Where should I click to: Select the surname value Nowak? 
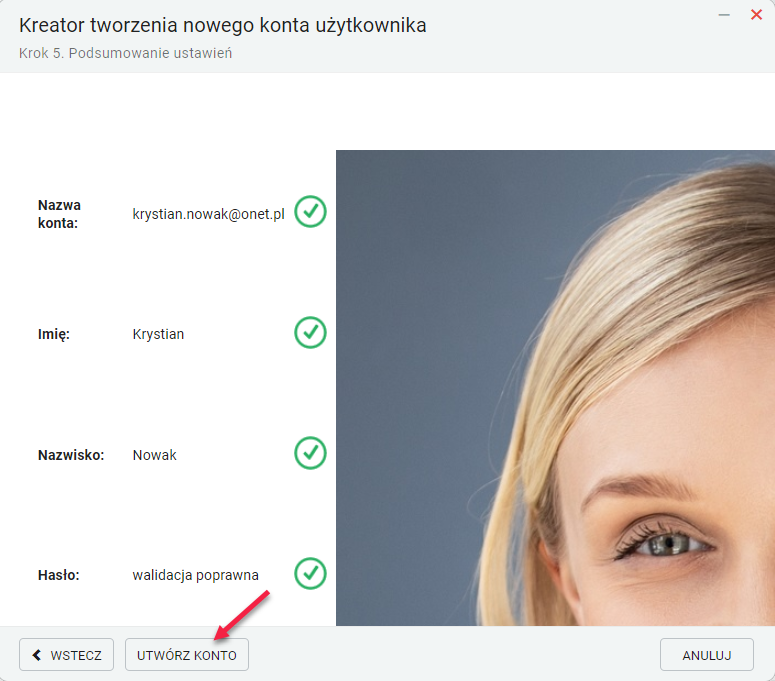click(155, 455)
